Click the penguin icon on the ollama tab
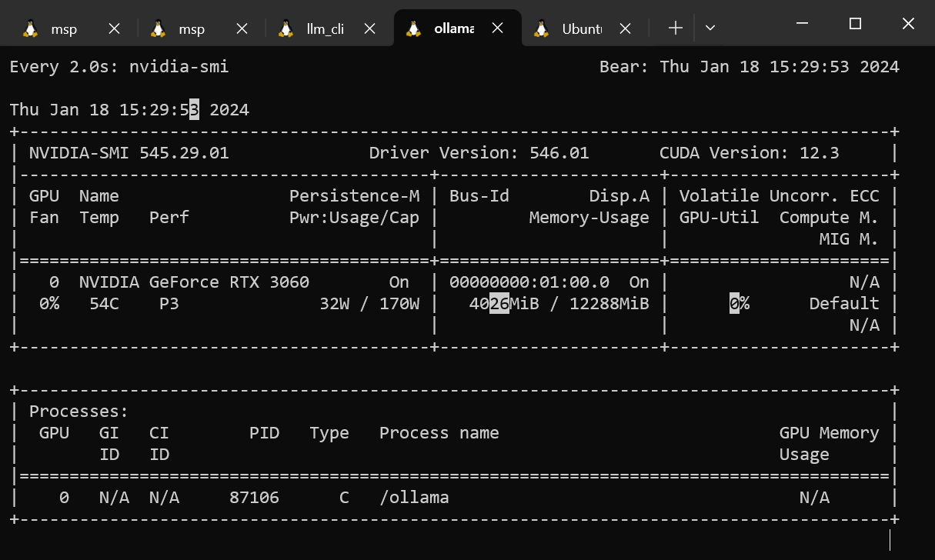 click(413, 28)
